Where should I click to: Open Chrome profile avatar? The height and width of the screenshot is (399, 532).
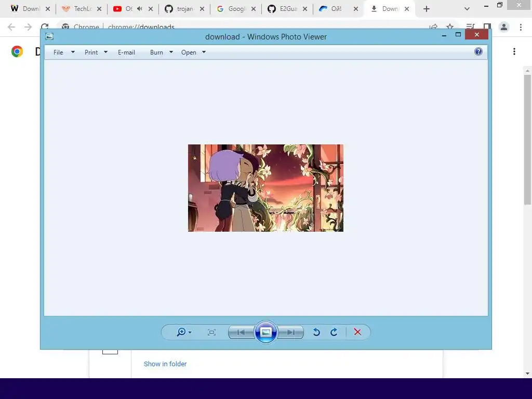504,27
